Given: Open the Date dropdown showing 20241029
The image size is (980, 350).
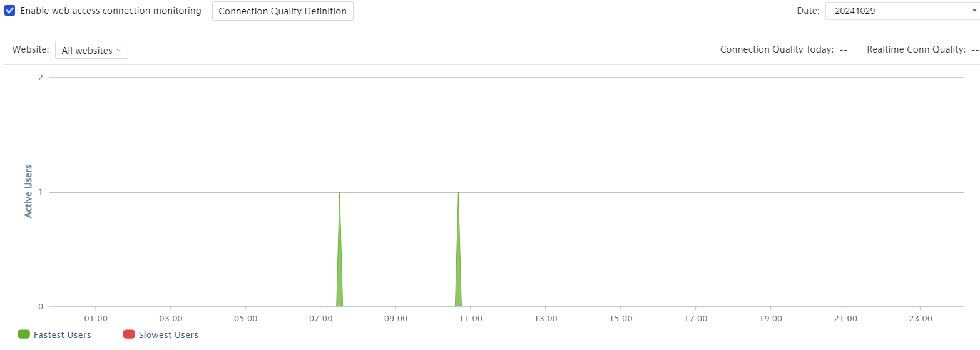Looking at the screenshot, I should pos(901,11).
